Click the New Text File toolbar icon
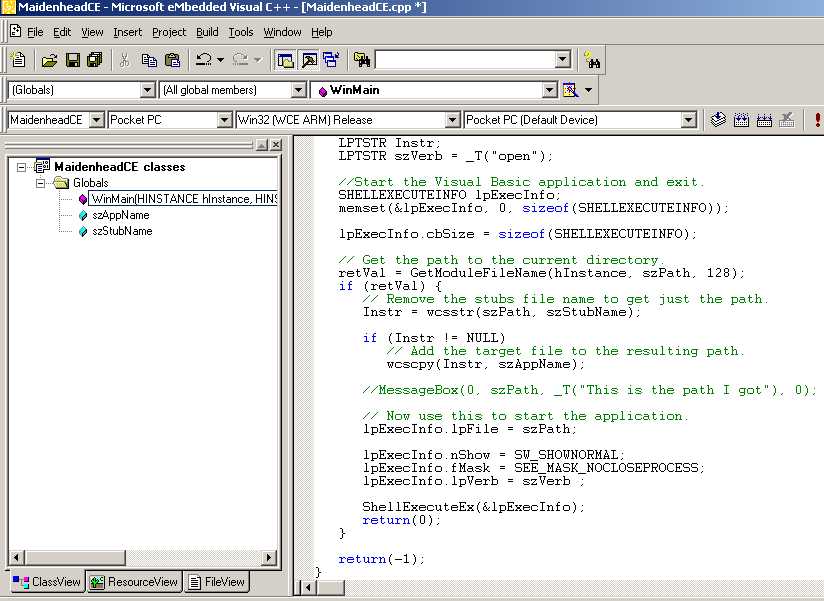Viewport: 824px width, 601px height. (x=18, y=60)
